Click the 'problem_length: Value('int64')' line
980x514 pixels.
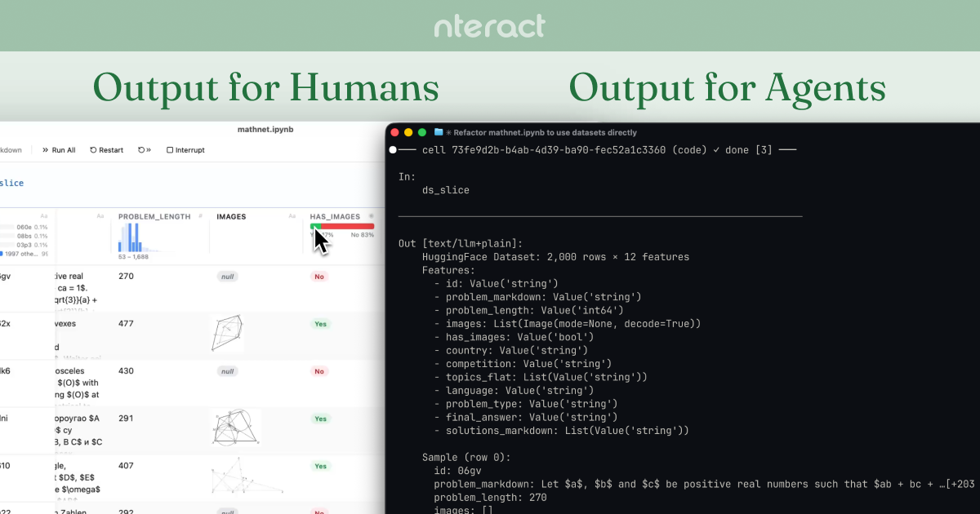528,310
